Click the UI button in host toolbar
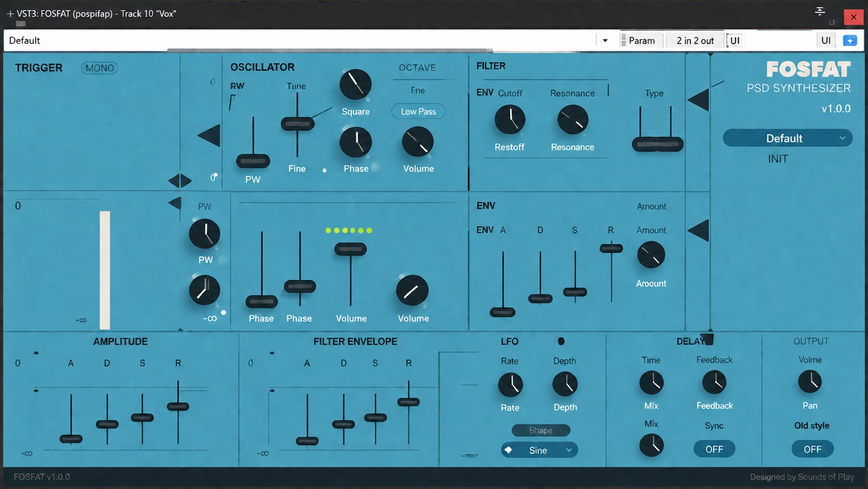Image resolution: width=868 pixels, height=489 pixels. click(826, 41)
